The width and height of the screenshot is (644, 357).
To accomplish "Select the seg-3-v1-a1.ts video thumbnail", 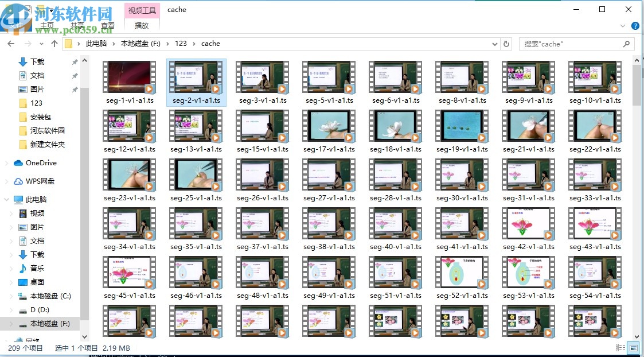I will [x=263, y=77].
